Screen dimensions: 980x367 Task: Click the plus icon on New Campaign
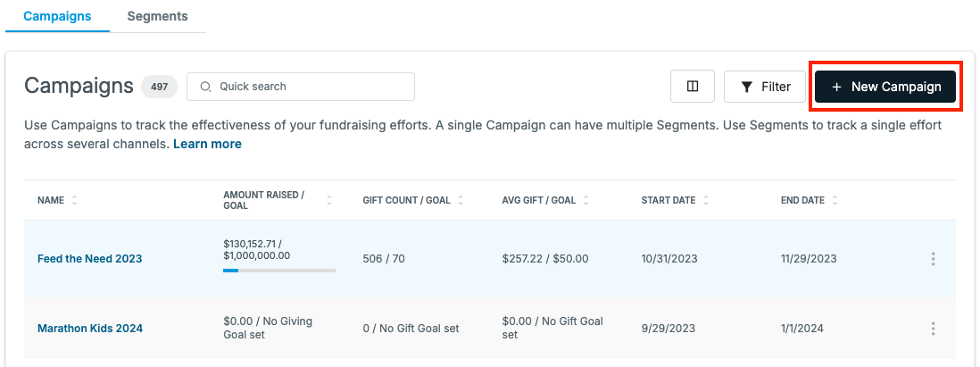point(837,87)
